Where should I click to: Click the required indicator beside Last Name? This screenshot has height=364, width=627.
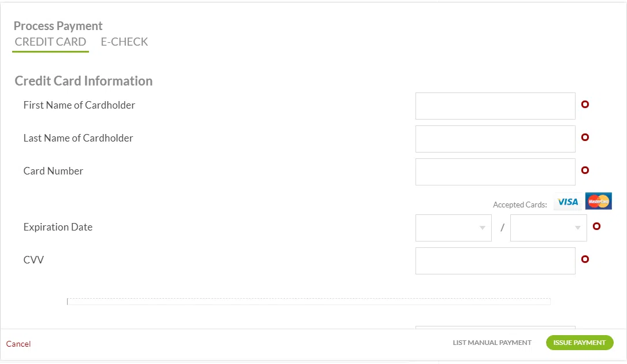coord(585,138)
